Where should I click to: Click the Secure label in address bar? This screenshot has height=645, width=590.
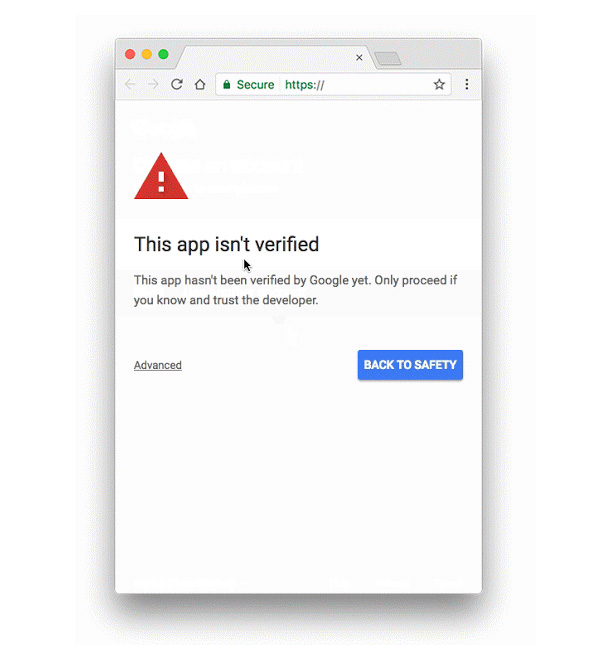point(255,85)
